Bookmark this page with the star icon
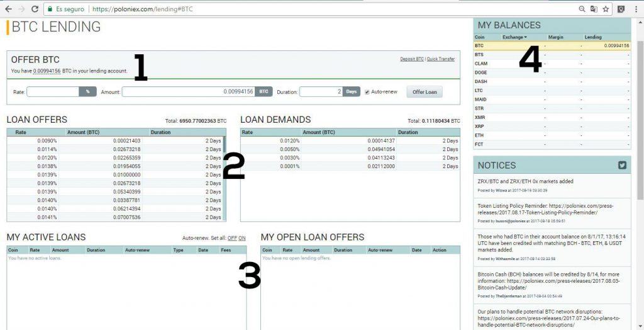The height and width of the screenshot is (330, 644). coord(606,9)
